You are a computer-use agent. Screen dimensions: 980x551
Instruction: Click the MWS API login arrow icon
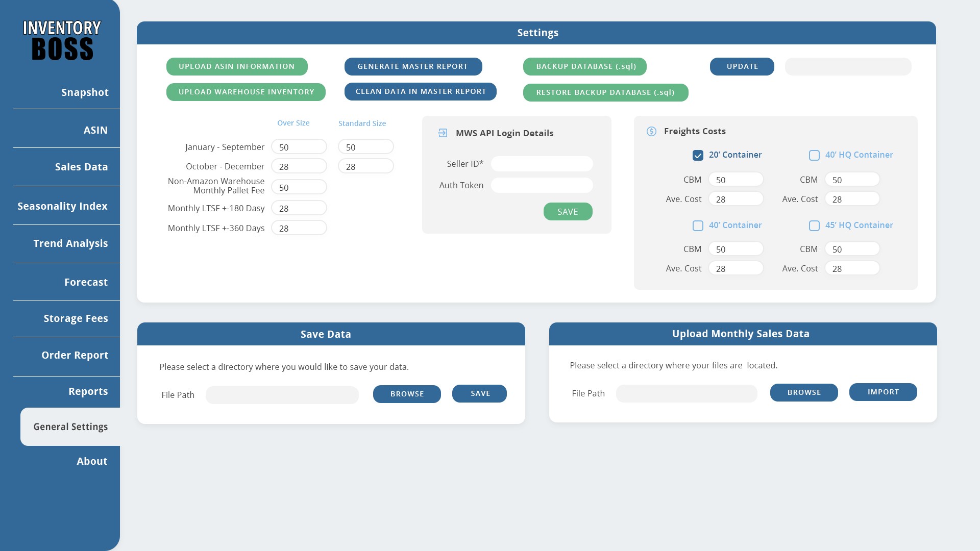(x=443, y=133)
